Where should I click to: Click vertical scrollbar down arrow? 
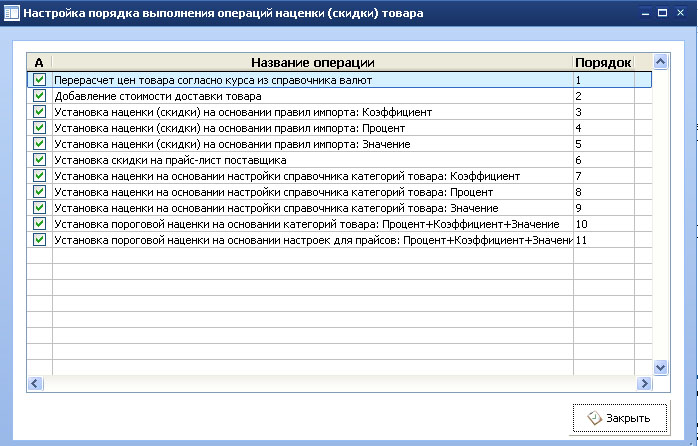[660, 367]
